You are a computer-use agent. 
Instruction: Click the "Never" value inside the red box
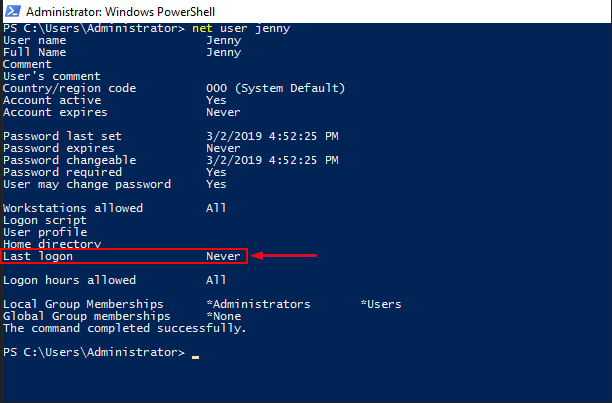coord(223,256)
